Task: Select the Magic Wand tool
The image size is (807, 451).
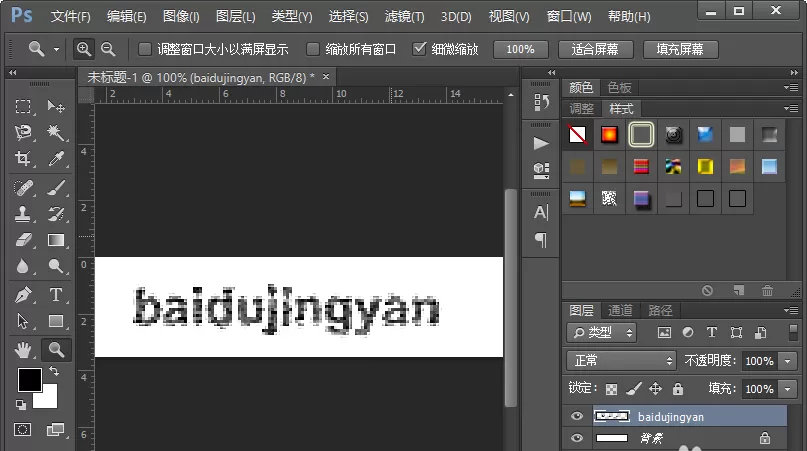Action: pos(56,132)
